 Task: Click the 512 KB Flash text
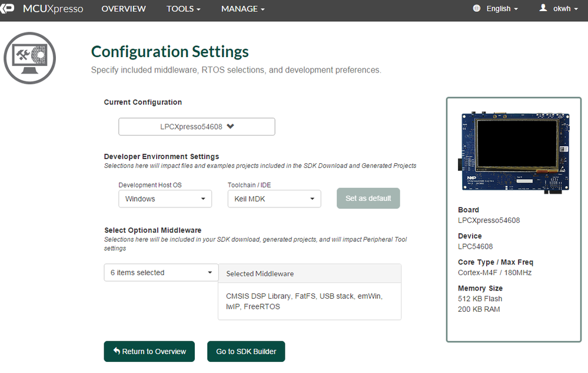click(x=480, y=299)
